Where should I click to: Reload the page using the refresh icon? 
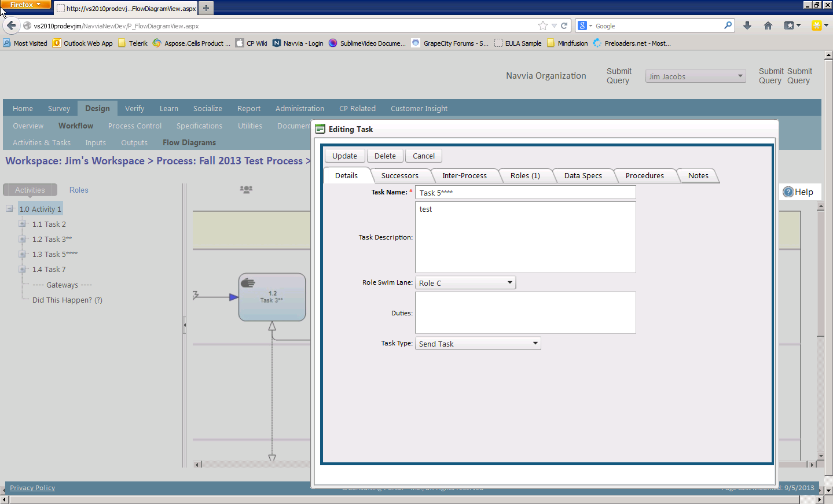pyautogui.click(x=564, y=25)
